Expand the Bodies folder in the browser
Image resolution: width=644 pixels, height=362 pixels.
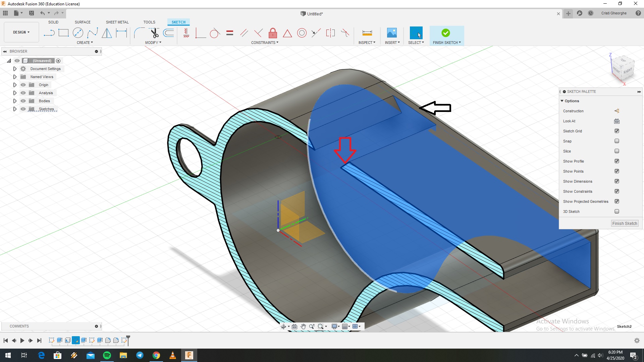[15, 101]
